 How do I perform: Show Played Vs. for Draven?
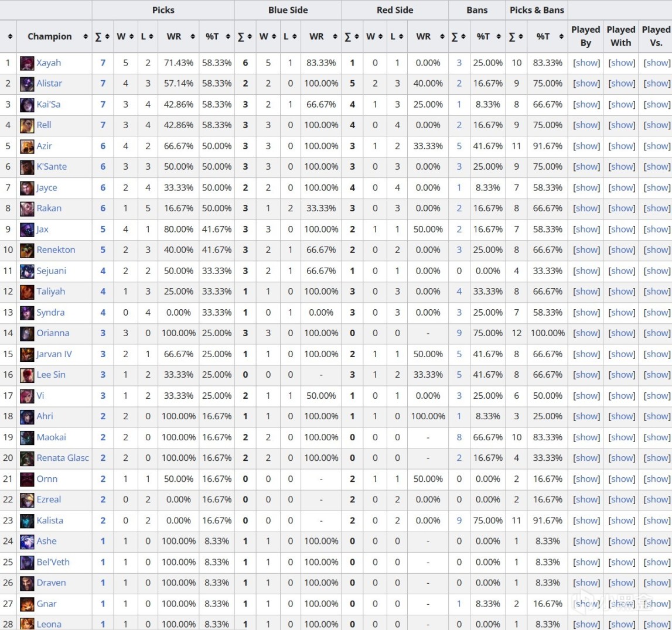click(657, 583)
